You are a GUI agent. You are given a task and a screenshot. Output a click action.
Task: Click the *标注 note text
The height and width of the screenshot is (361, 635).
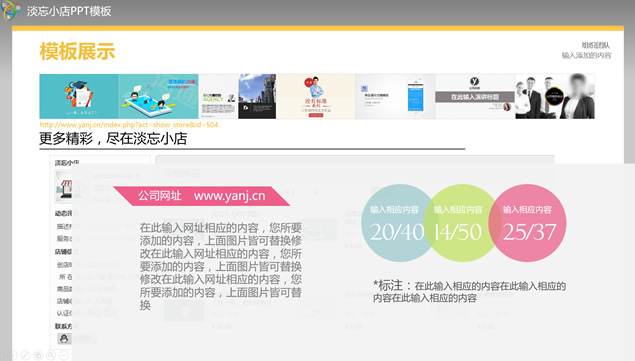[469, 291]
